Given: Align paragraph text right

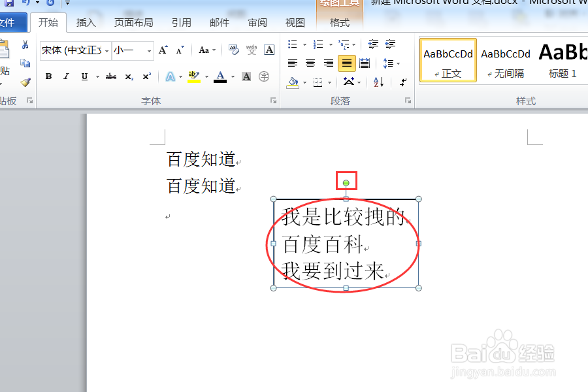Looking at the screenshot, I should tap(329, 63).
